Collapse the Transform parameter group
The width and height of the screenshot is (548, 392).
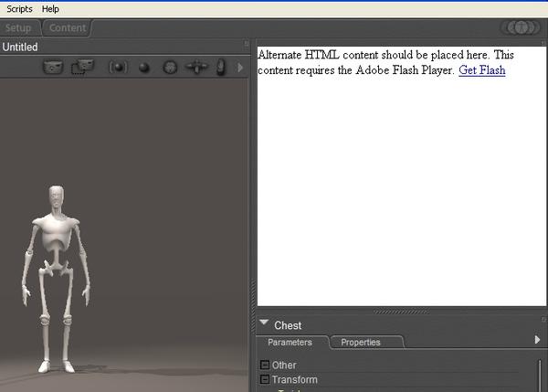tap(265, 379)
